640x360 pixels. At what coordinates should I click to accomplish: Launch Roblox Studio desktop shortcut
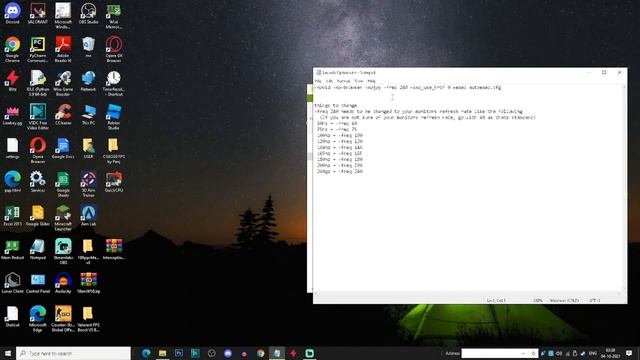click(113, 116)
